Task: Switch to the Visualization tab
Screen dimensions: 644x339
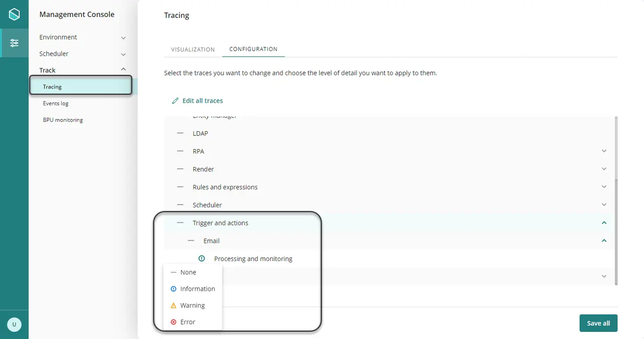Action: point(193,50)
